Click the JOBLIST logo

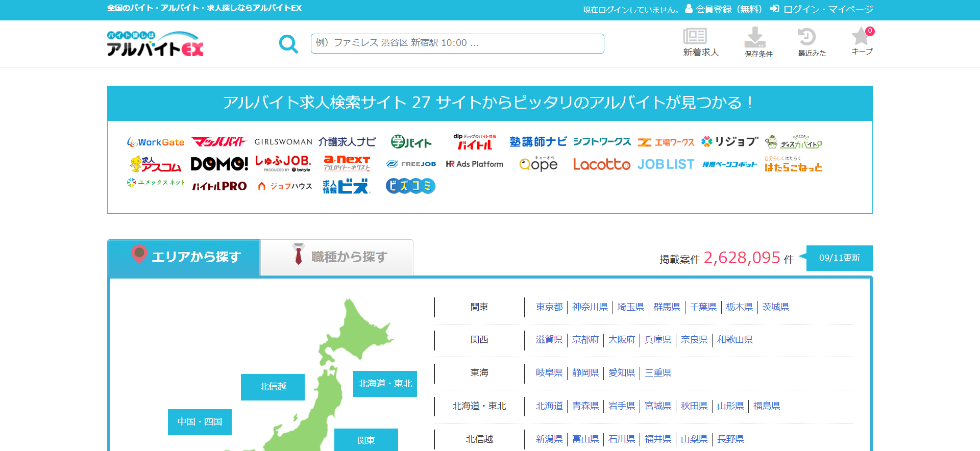click(666, 164)
